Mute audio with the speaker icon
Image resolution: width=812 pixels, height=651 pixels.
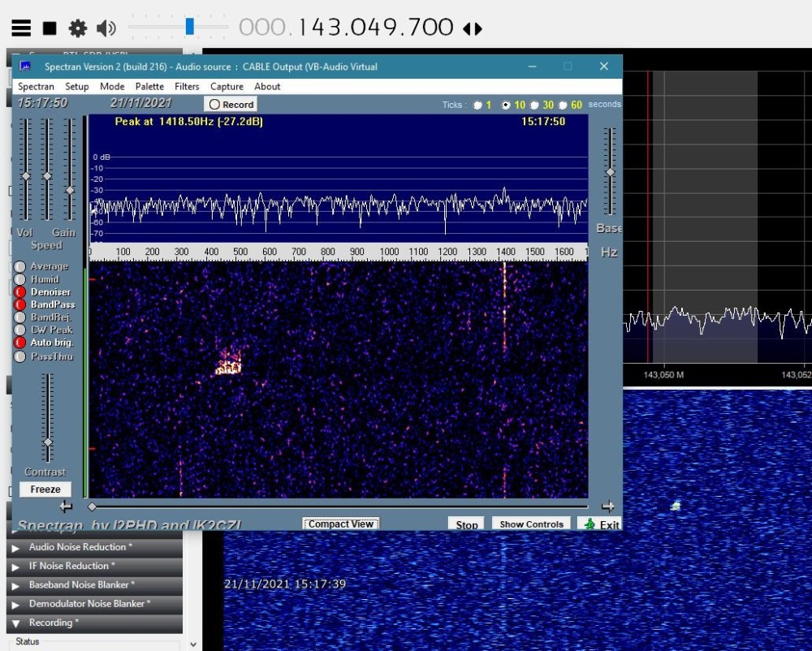click(x=106, y=28)
